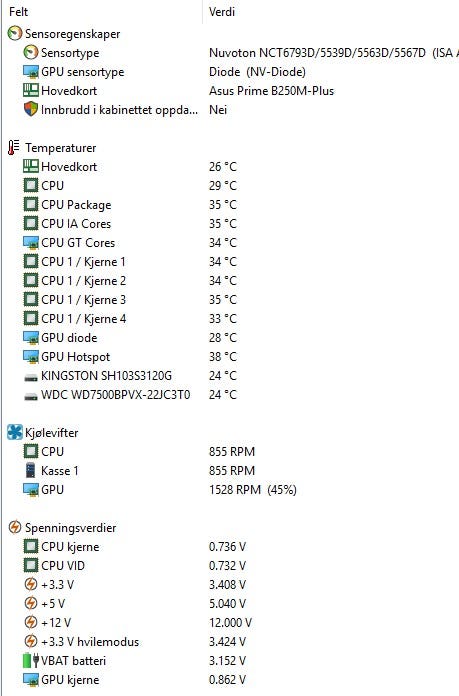Click the KINGSTON SH103S3120G drive icon

[31, 377]
